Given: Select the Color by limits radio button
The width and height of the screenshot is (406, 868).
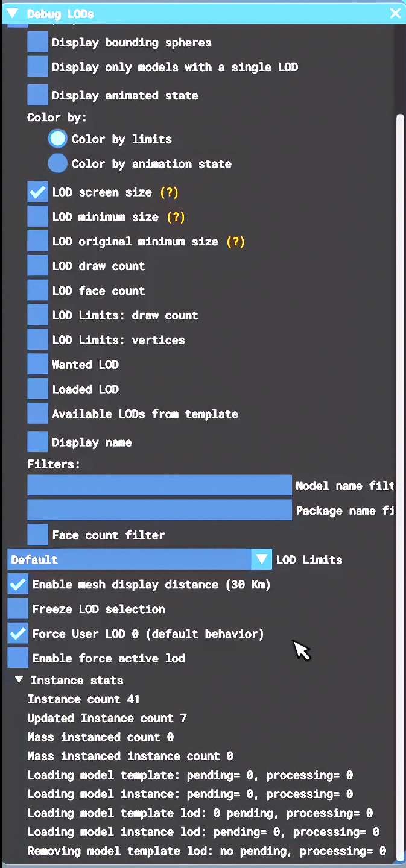Looking at the screenshot, I should tap(58, 139).
